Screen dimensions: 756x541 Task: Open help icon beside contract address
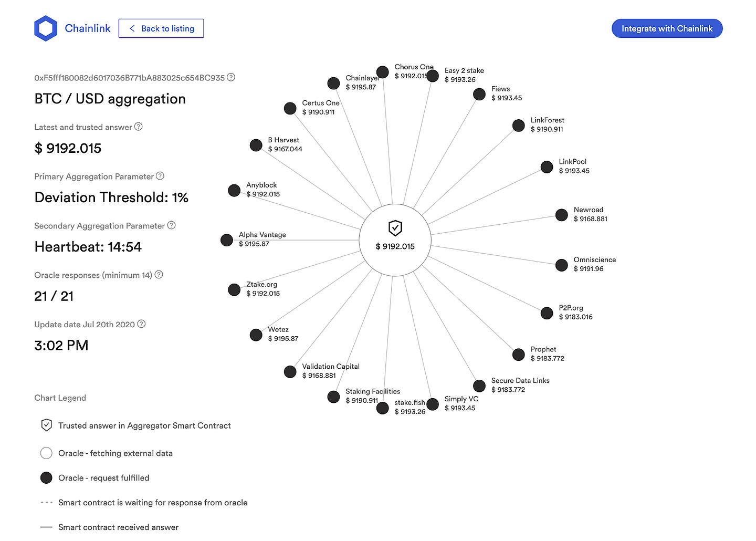pyautogui.click(x=231, y=77)
